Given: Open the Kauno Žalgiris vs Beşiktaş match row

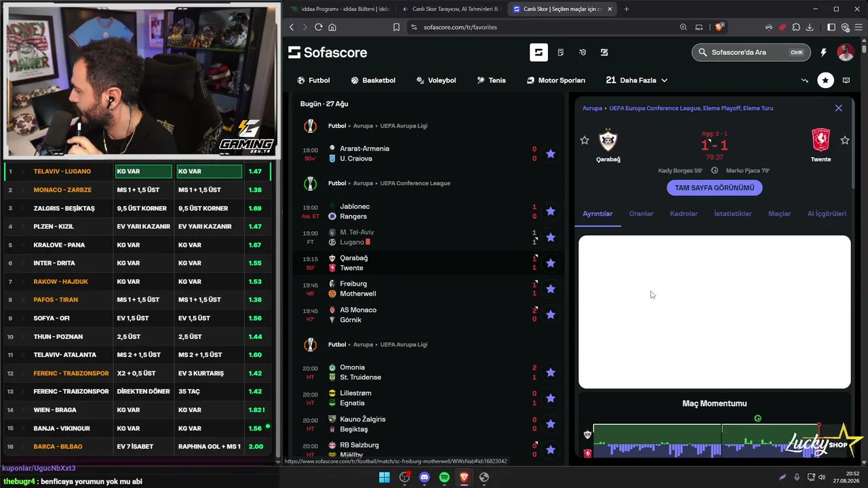Looking at the screenshot, I should click(428, 424).
